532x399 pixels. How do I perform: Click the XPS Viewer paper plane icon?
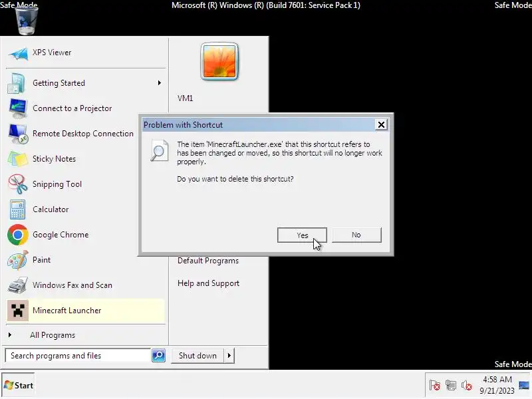(18, 53)
